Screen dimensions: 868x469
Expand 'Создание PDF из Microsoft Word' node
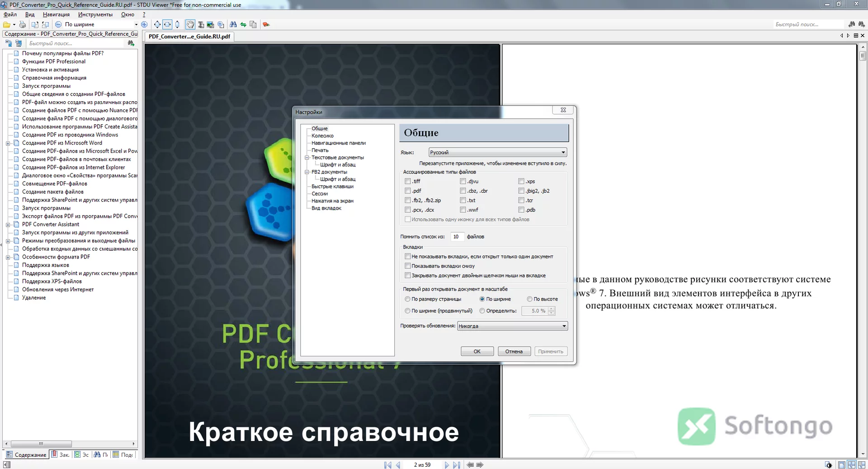coord(8,143)
